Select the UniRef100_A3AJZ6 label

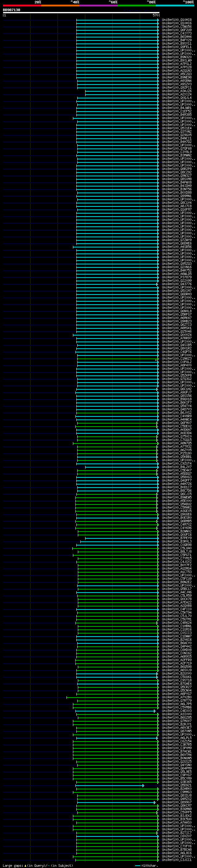pos(177,91)
